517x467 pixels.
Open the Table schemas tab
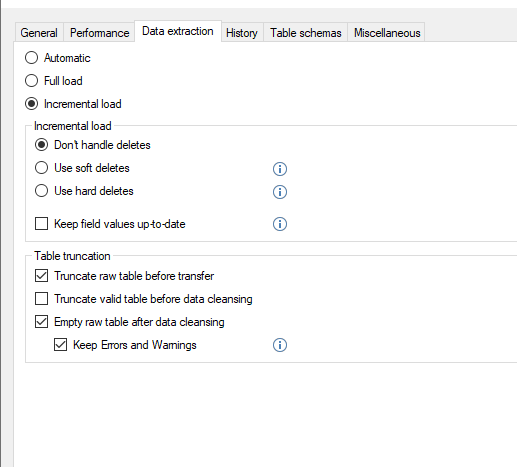click(306, 33)
